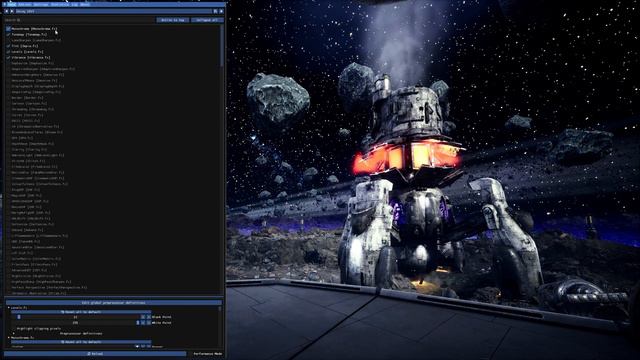The height and width of the screenshot is (360, 640).
Task: Open the Home tab in overlay
Action: click(x=11, y=4)
